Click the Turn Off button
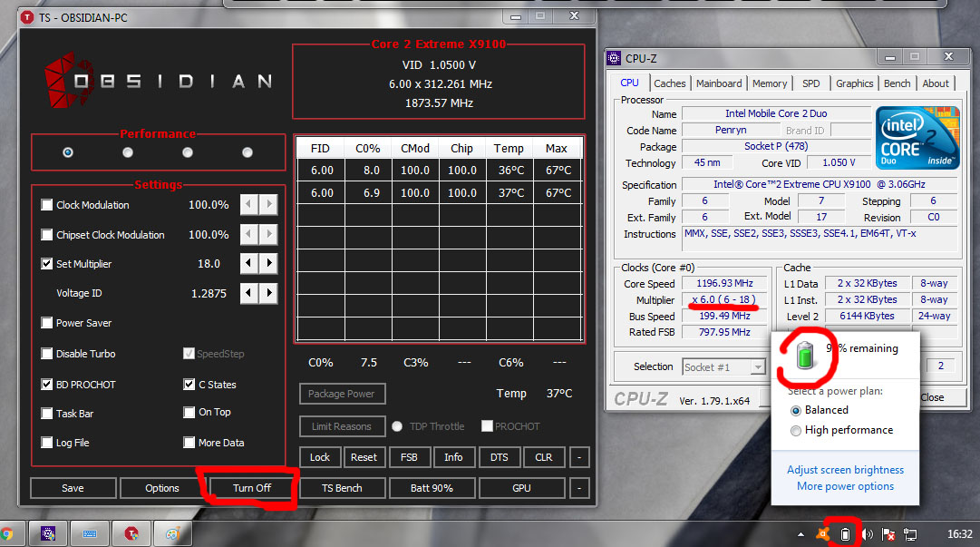Screen dimensions: 980x547 252,488
